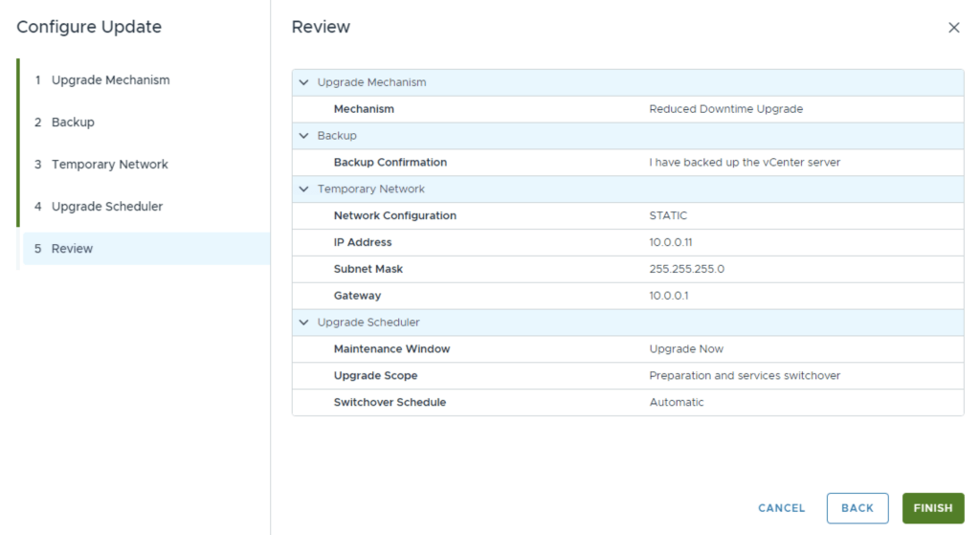Open step 4 Upgrade Scheduler
Image resolution: width=980 pixels, height=535 pixels.
(106, 207)
